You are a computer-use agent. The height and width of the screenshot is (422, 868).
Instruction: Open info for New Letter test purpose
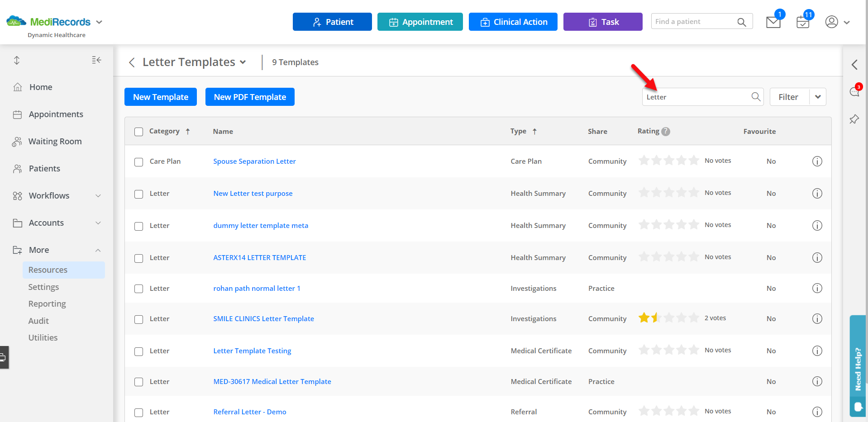click(x=817, y=194)
